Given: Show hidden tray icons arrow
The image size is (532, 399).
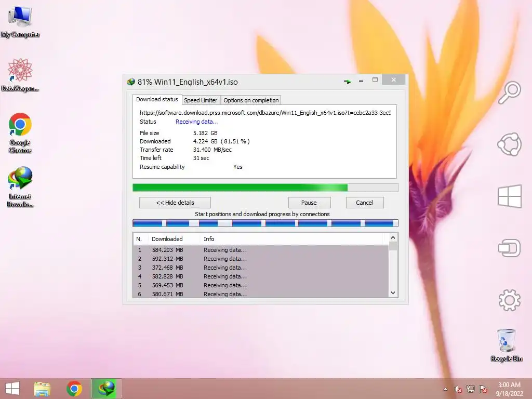Looking at the screenshot, I should click(445, 389).
